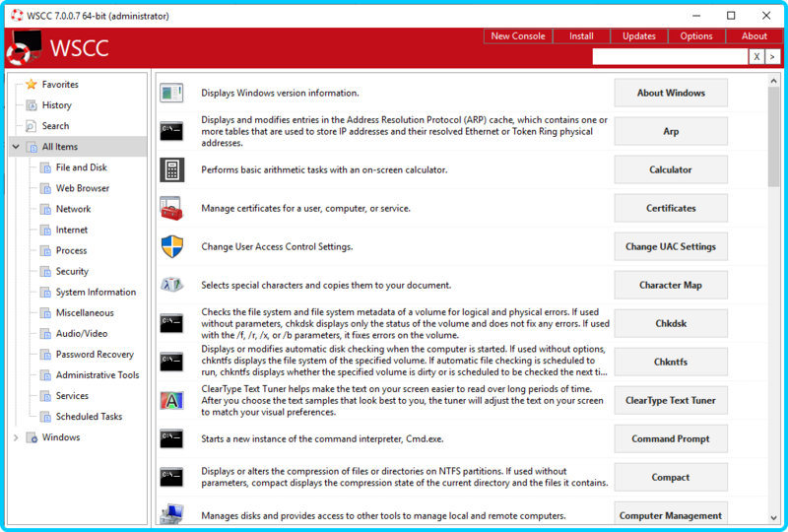Screen dimensions: 788x532
Task: Expand the Windows tree node
Action: click(x=16, y=437)
